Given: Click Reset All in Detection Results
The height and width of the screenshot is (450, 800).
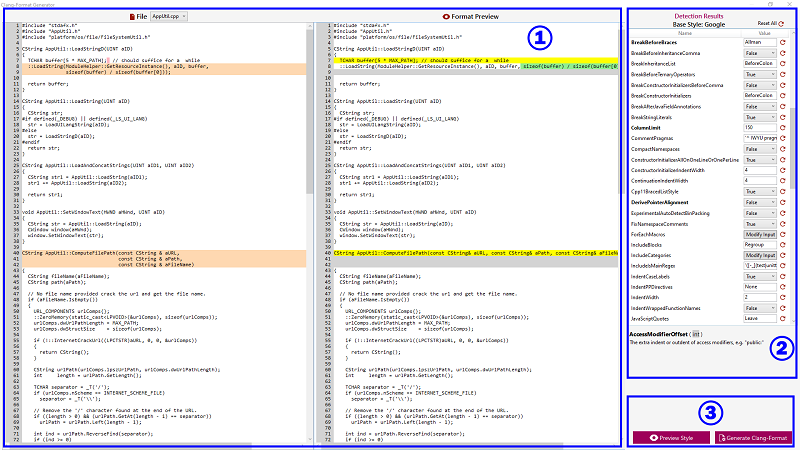Looking at the screenshot, I should pos(770,23).
